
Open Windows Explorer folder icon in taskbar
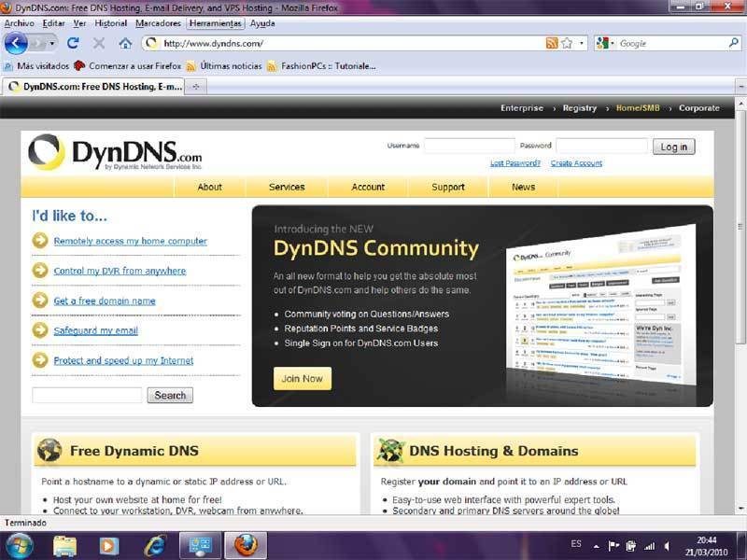tap(64, 545)
